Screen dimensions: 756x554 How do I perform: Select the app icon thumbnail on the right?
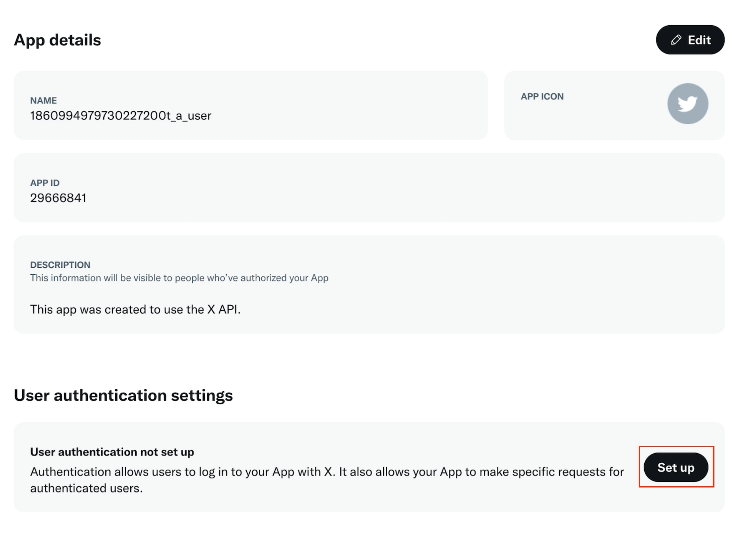[x=687, y=104]
